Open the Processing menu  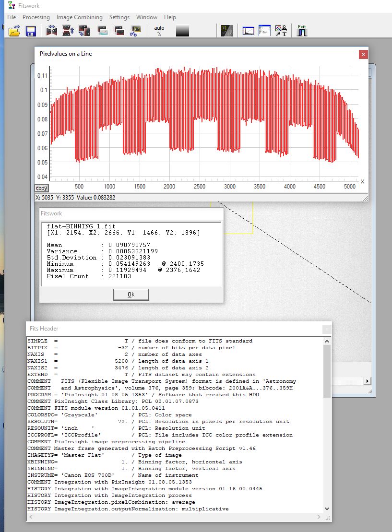click(36, 17)
